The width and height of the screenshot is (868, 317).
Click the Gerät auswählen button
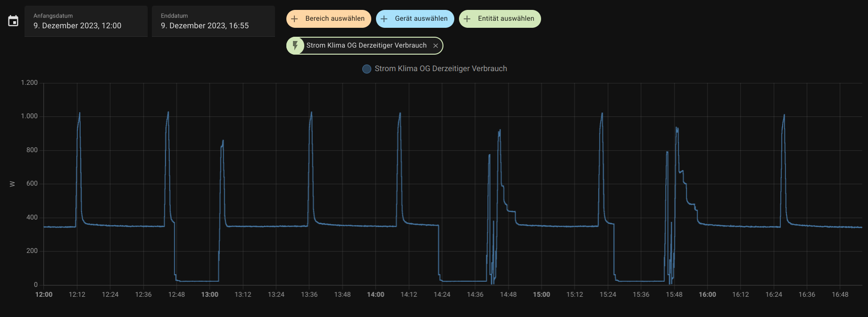coord(415,19)
